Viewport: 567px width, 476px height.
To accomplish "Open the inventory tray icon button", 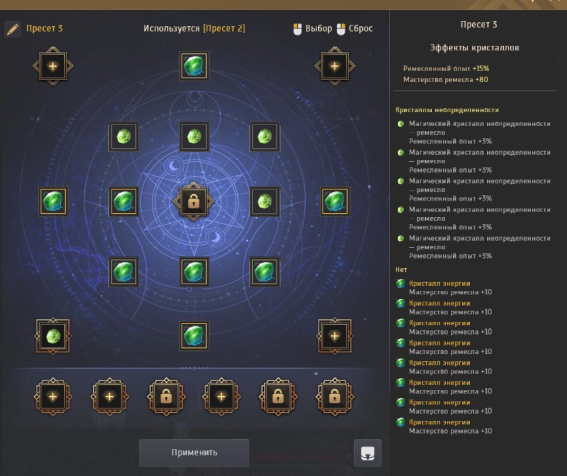I will tap(368, 453).
